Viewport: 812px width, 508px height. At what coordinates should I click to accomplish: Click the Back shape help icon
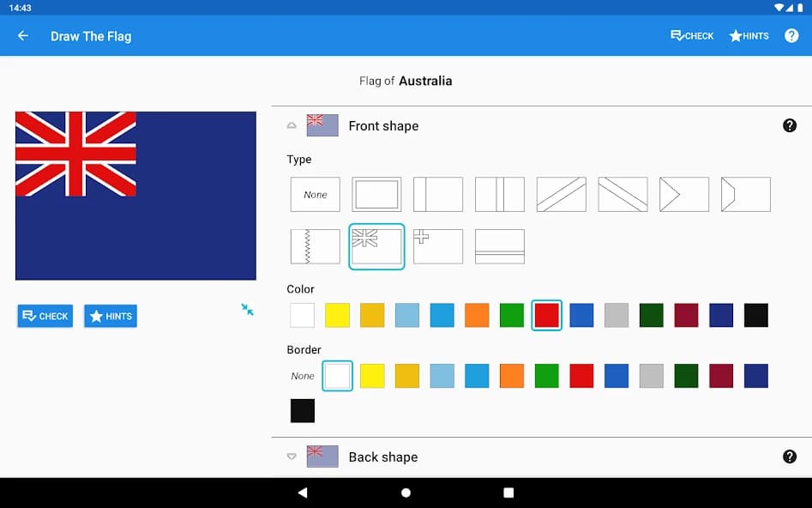(x=790, y=457)
